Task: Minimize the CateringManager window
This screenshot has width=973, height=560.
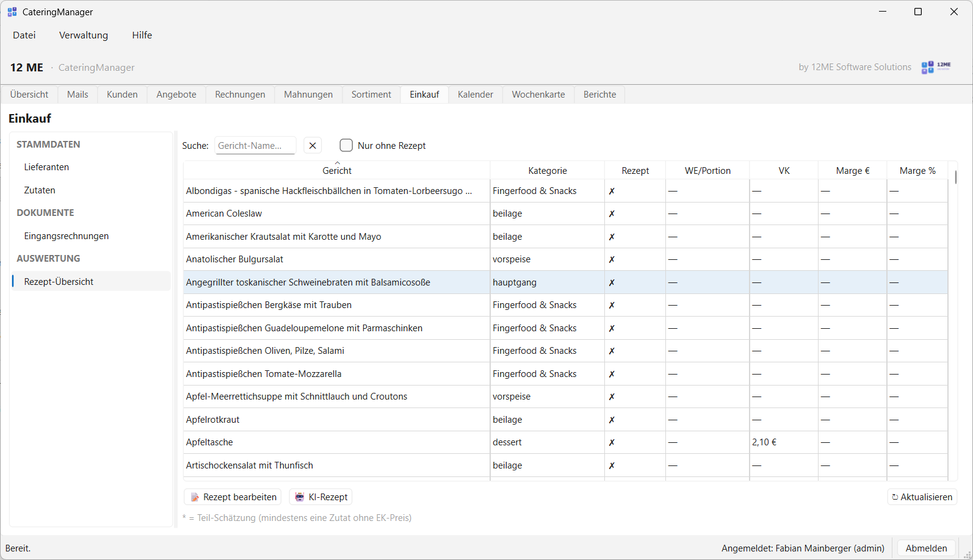Action: 882,12
